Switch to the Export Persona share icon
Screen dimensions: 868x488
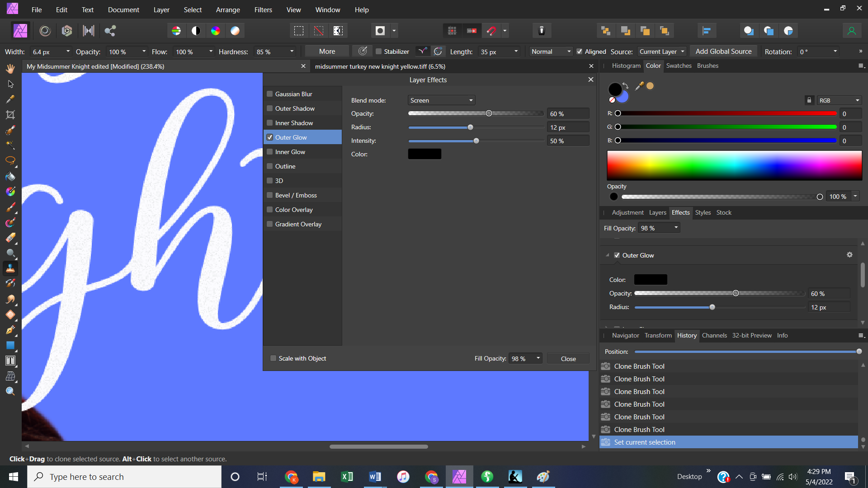[110, 31]
